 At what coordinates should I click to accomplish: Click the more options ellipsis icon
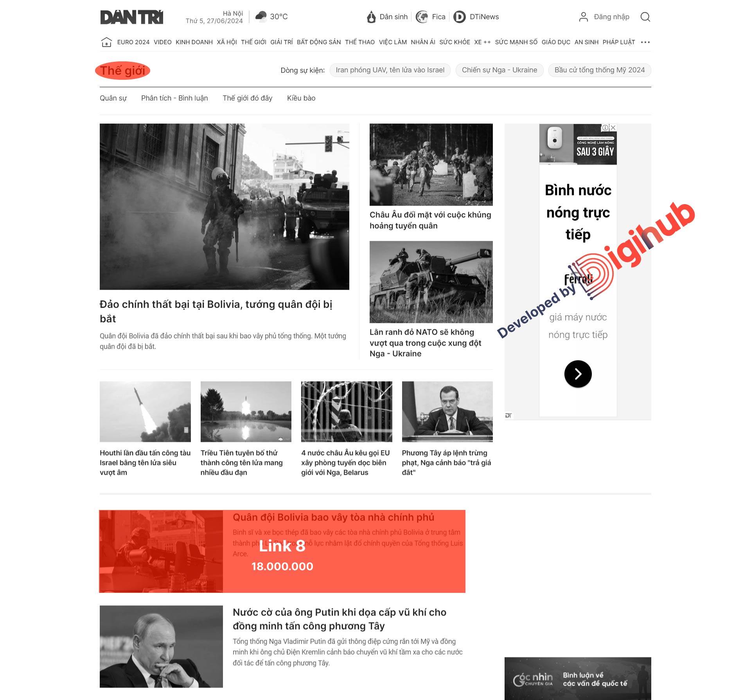tap(646, 41)
